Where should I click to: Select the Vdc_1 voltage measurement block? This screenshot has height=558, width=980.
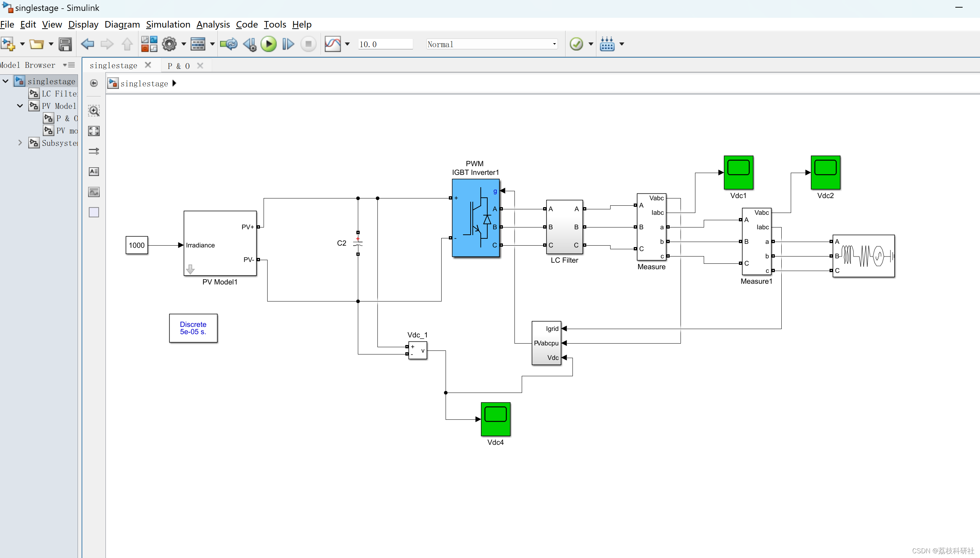[417, 350]
